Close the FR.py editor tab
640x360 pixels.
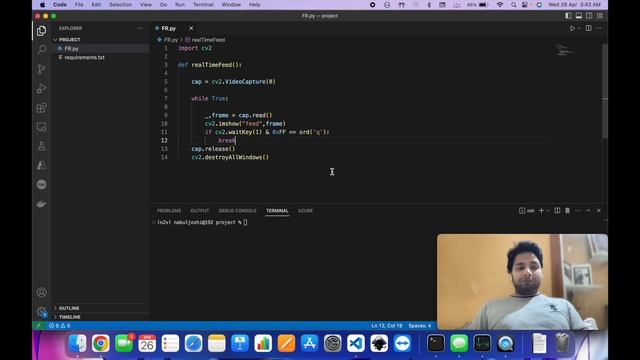tap(191, 28)
